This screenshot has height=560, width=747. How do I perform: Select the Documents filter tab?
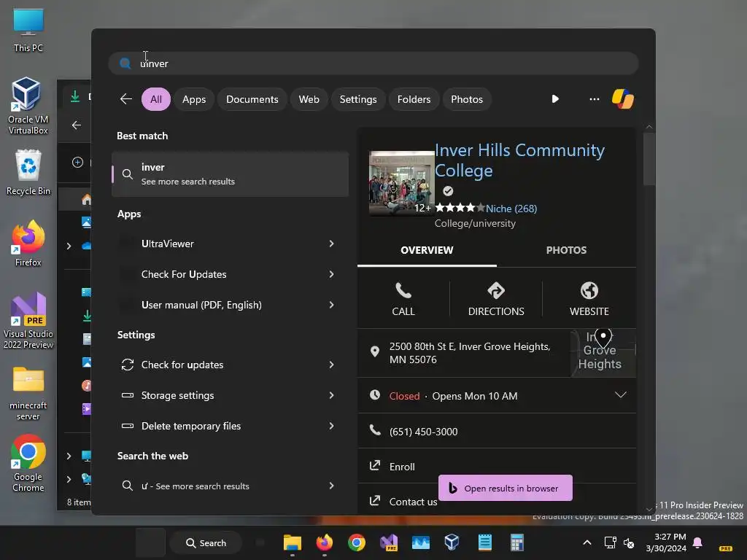point(252,99)
